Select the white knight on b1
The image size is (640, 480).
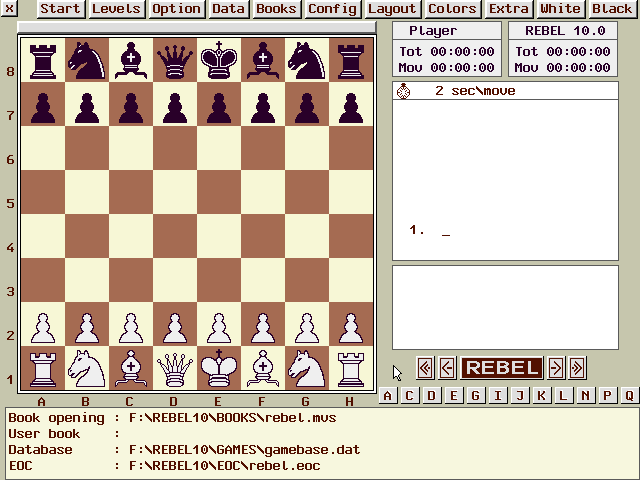87,368
